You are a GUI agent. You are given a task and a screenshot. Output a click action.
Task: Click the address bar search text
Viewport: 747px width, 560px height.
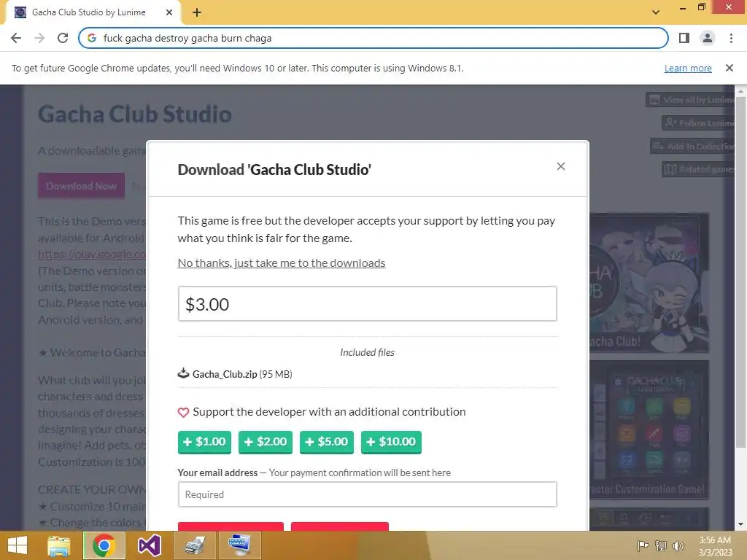coord(187,38)
